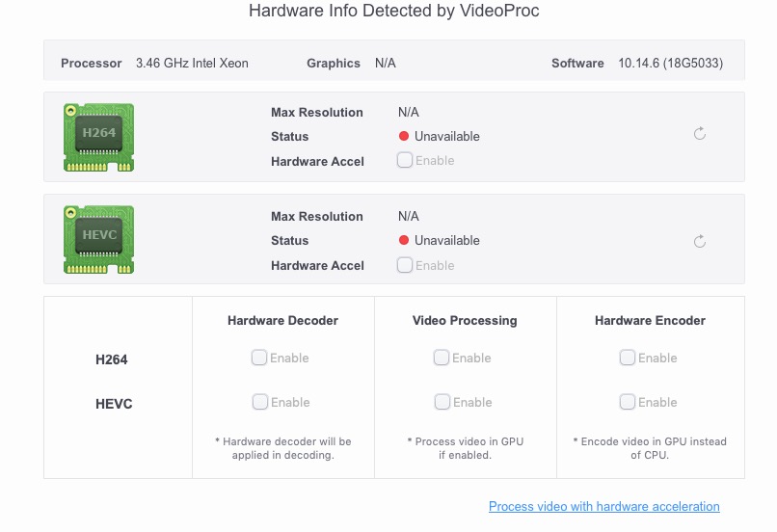Enable HEVC Hardware Encoder checkbox
The height and width of the screenshot is (532, 777).
click(628, 402)
